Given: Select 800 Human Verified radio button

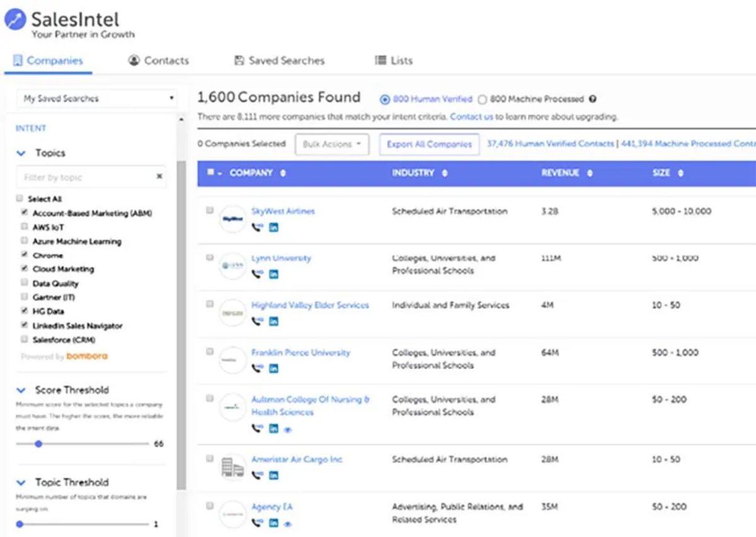Looking at the screenshot, I should [x=385, y=99].
